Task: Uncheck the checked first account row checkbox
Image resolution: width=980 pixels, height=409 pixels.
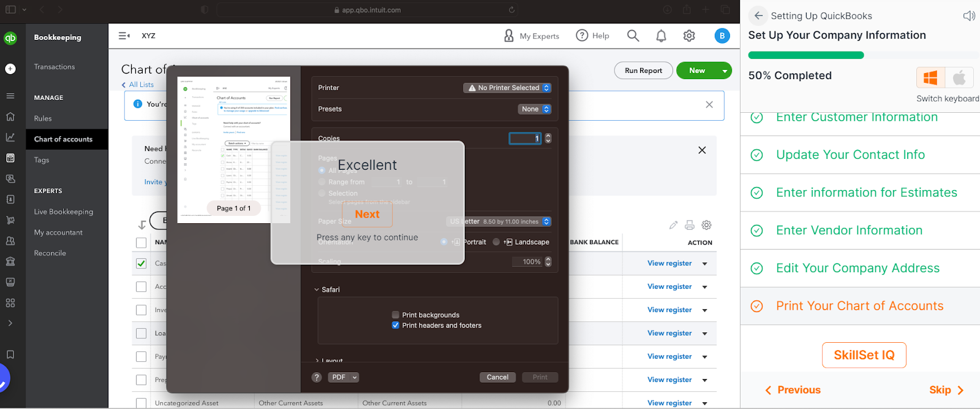Action: coord(141,264)
